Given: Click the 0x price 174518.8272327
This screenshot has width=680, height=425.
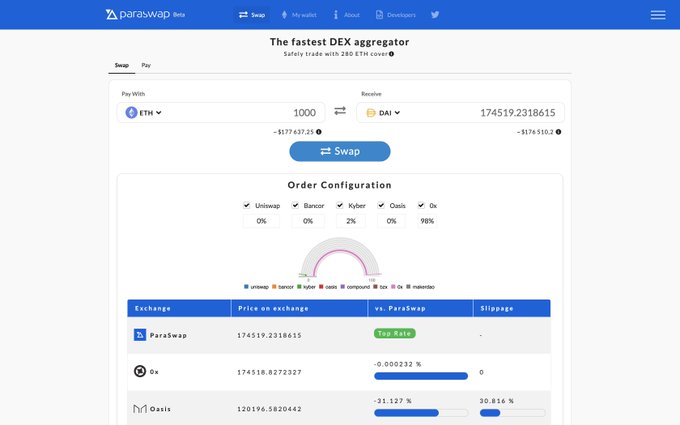Looking at the screenshot, I should click(269, 372).
